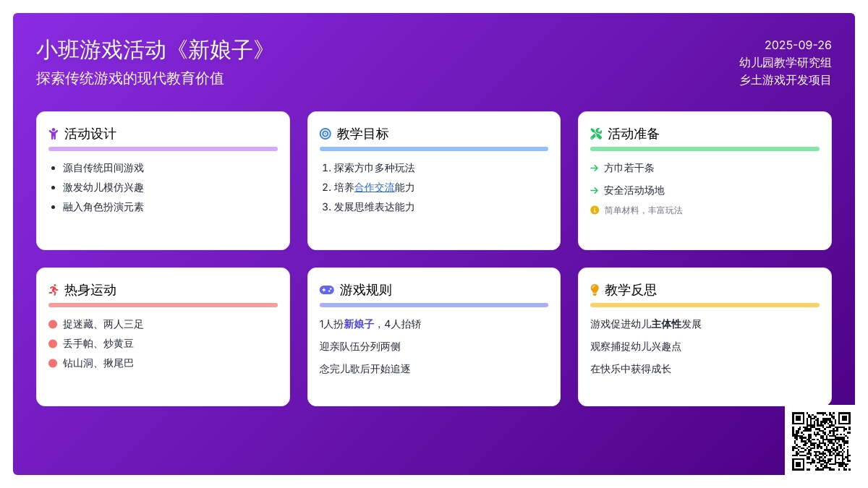
Task: Click the yellow info icon near 简单材料
Action: pyautogui.click(x=595, y=210)
